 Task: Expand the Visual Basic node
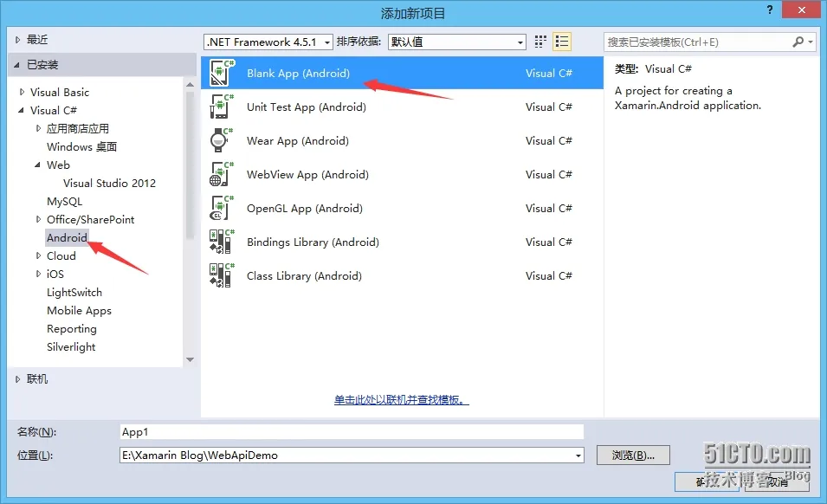[22, 93]
